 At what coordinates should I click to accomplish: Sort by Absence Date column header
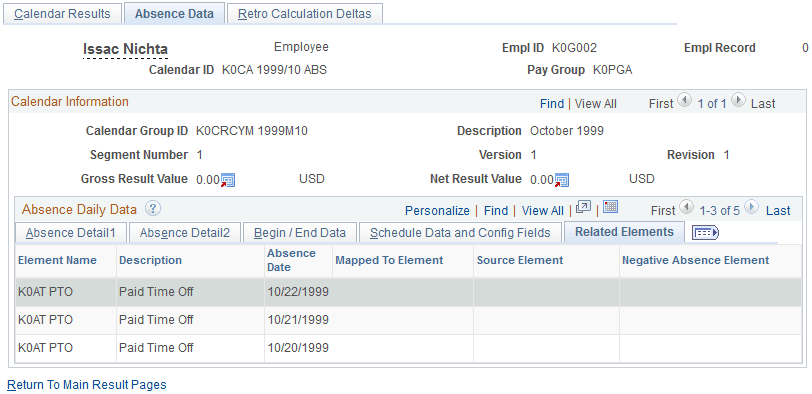[x=291, y=260]
